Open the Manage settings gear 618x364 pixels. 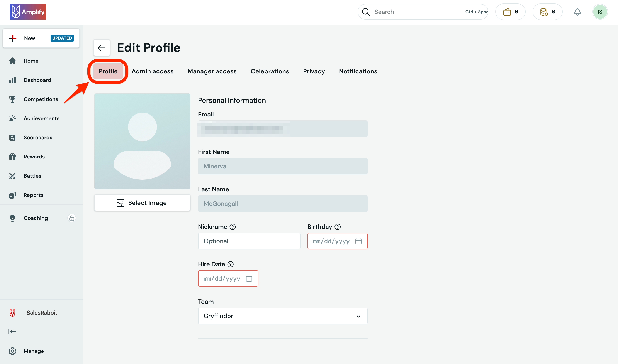click(12, 351)
